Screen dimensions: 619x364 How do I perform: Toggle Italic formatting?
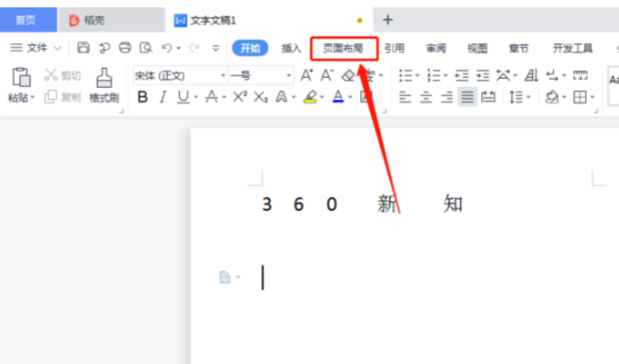tap(163, 97)
